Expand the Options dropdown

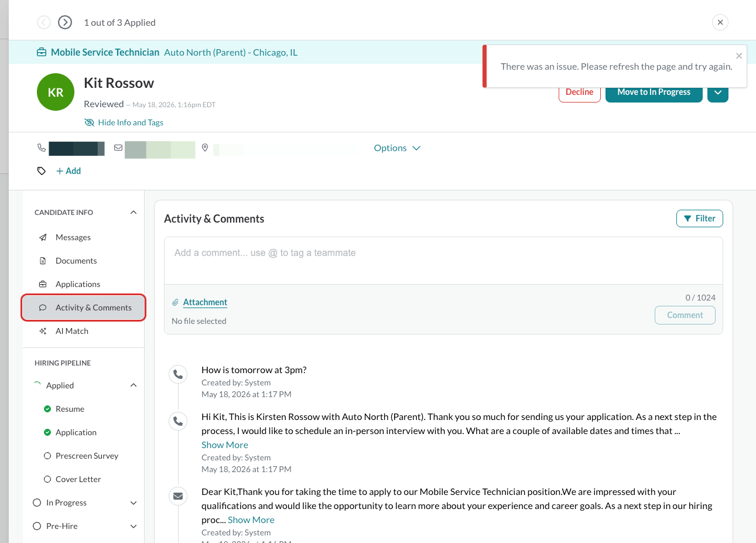(397, 148)
